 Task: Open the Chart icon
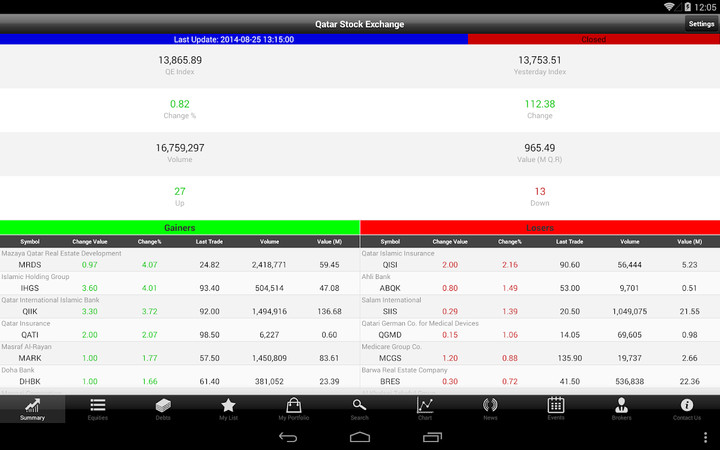click(x=425, y=405)
